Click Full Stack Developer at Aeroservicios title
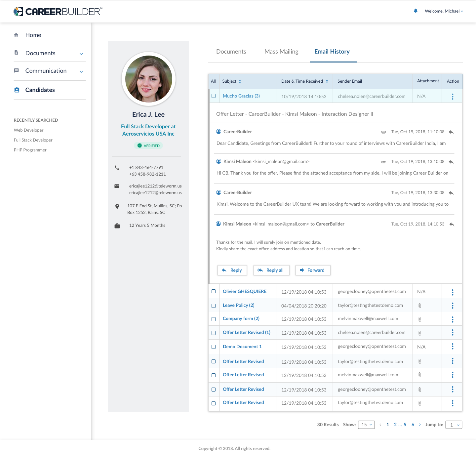 tap(148, 130)
